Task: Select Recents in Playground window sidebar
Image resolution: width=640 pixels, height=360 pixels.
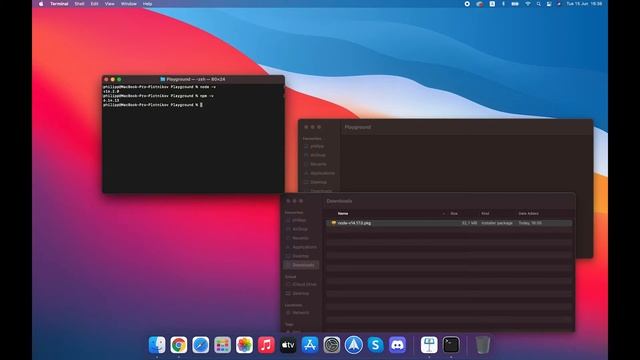Action: [x=318, y=164]
